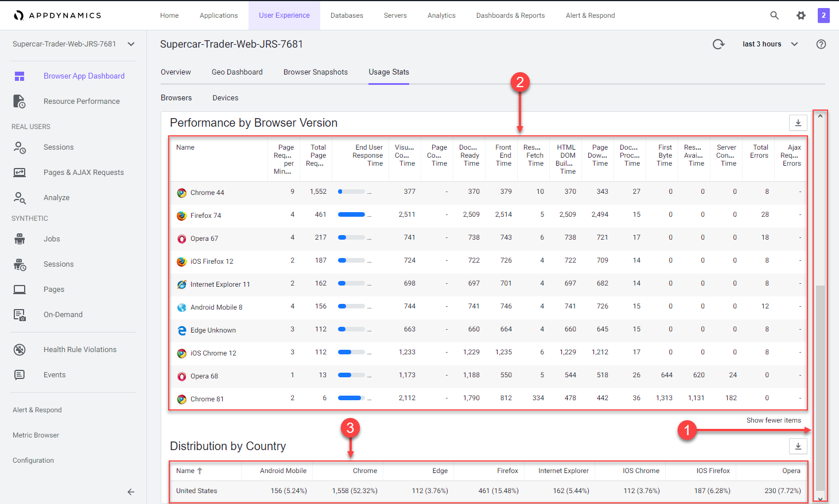
Task: Click the United States country row
Action: tap(488, 491)
